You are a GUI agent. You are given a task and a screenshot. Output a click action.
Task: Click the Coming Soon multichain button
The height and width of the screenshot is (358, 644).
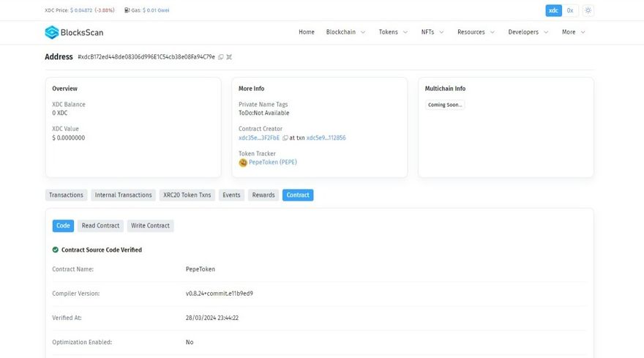(445, 105)
